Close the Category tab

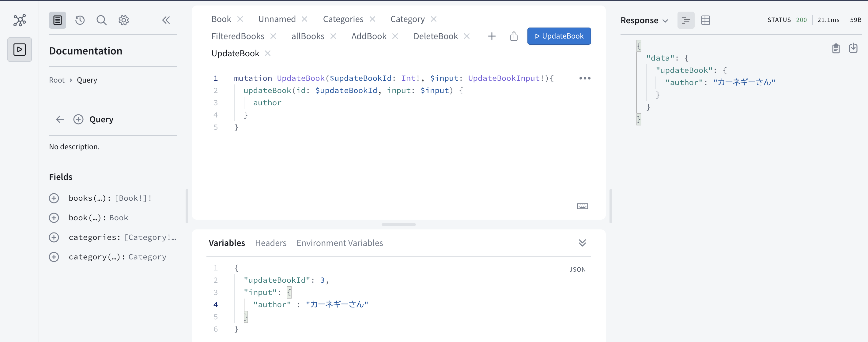(433, 19)
